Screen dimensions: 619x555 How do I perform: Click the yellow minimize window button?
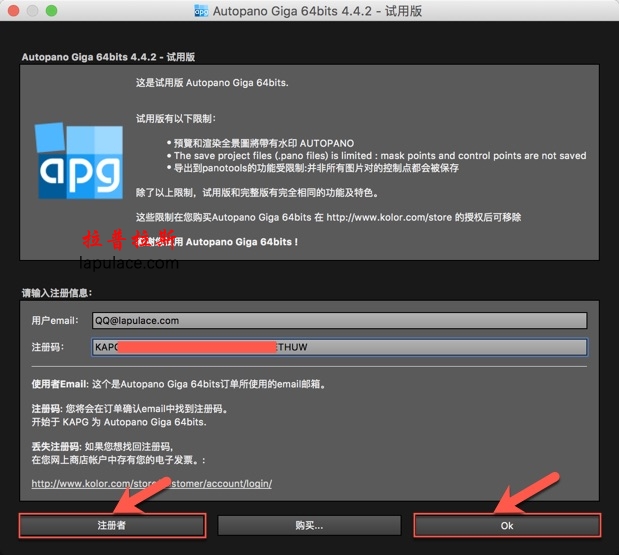coord(33,11)
